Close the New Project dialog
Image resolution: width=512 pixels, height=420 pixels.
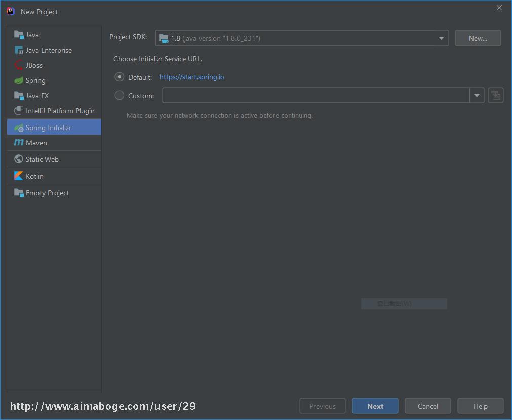pos(499,8)
